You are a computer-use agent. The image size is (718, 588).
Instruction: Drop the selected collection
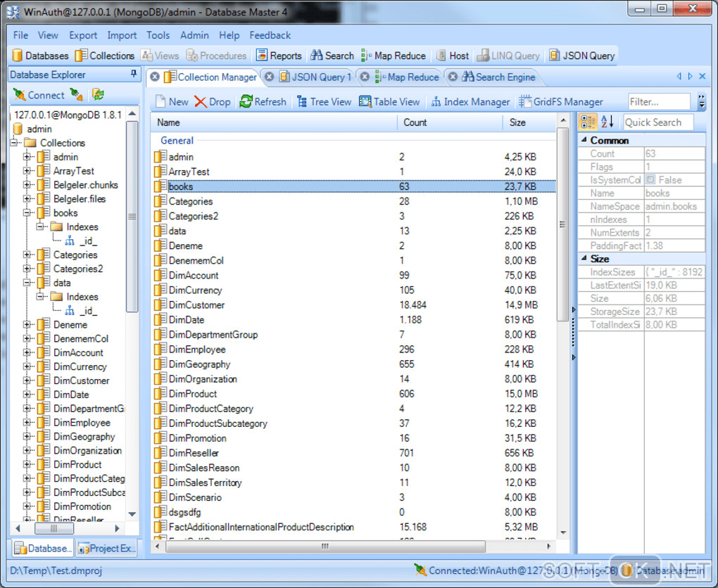pos(213,101)
